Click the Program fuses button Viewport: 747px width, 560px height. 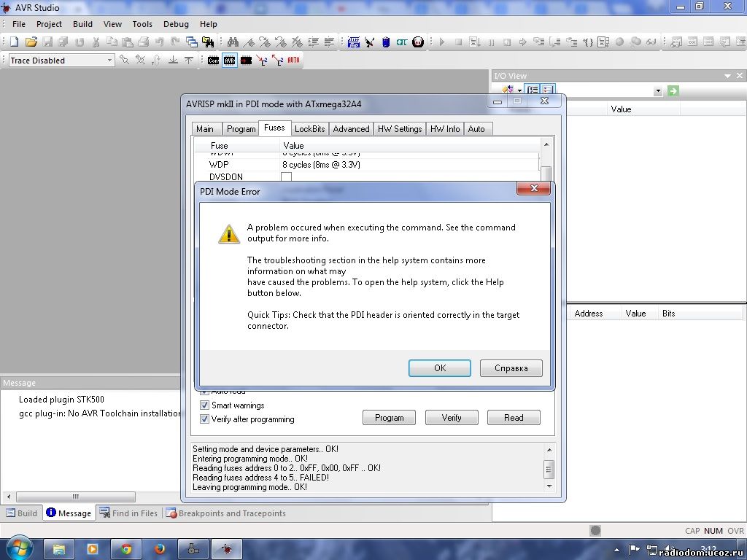[390, 418]
